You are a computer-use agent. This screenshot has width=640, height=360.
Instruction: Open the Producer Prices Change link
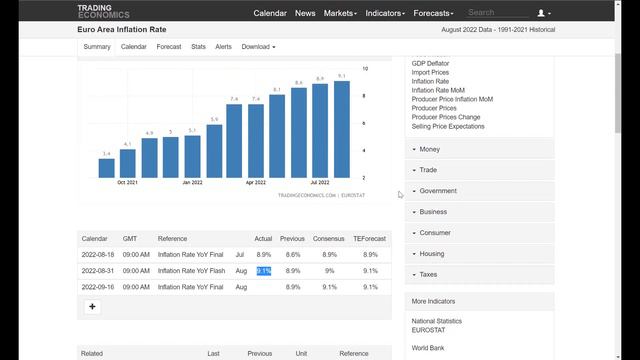[x=446, y=117]
